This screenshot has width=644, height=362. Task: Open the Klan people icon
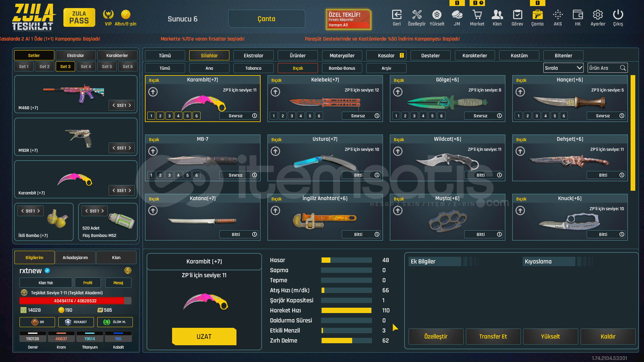[497, 15]
